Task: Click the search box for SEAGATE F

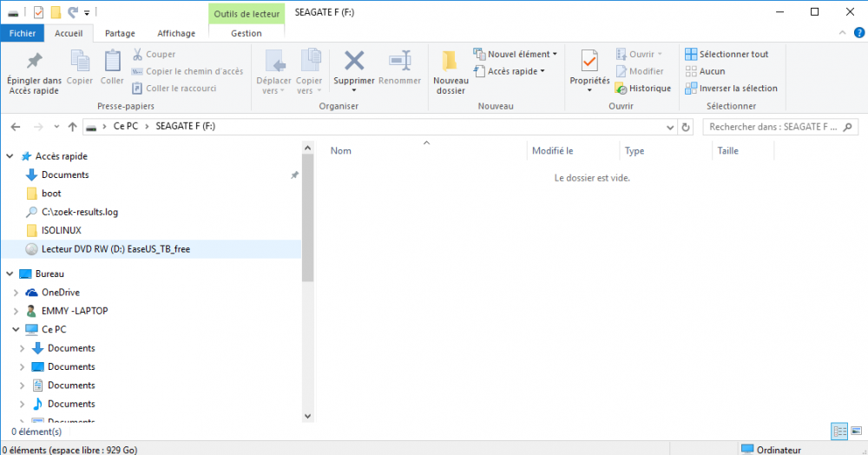Action: pyautogui.click(x=777, y=127)
